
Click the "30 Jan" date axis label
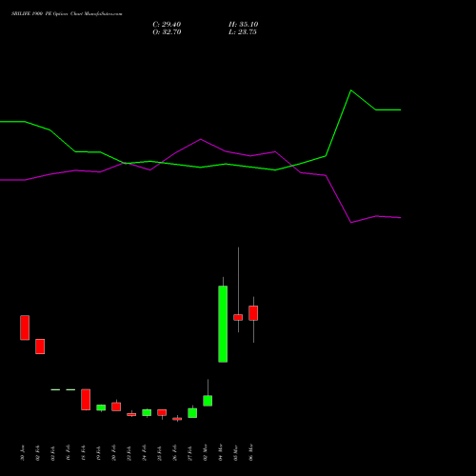22,453
